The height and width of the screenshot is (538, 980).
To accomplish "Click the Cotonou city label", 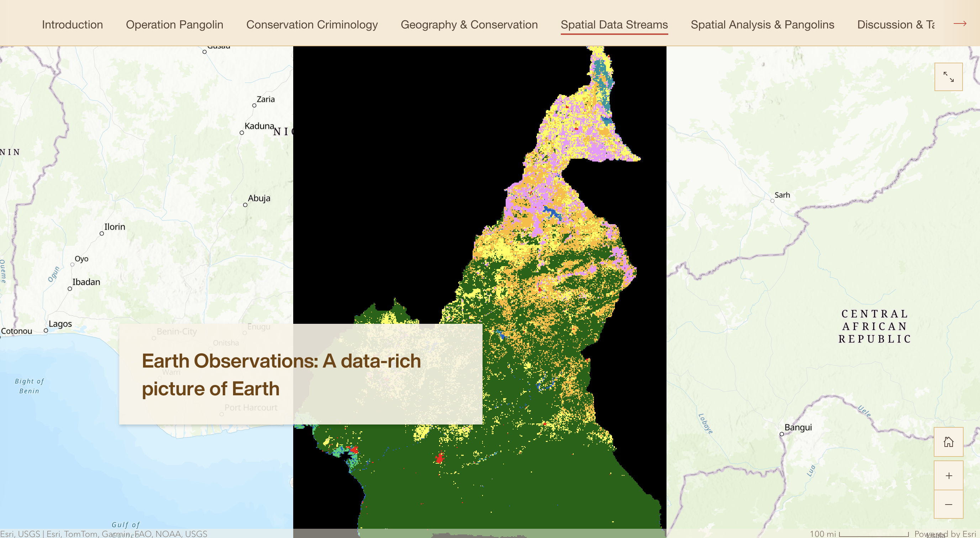I will coord(16,331).
